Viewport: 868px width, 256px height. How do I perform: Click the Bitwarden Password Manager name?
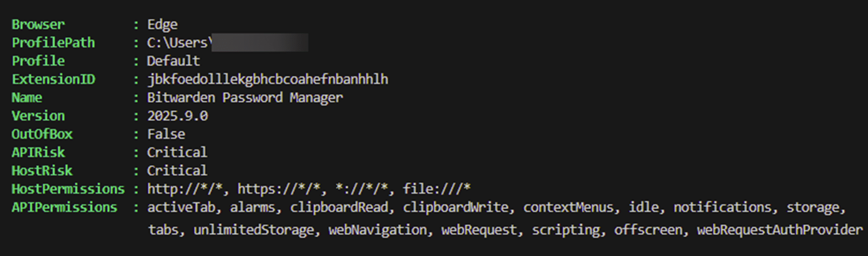point(244,98)
